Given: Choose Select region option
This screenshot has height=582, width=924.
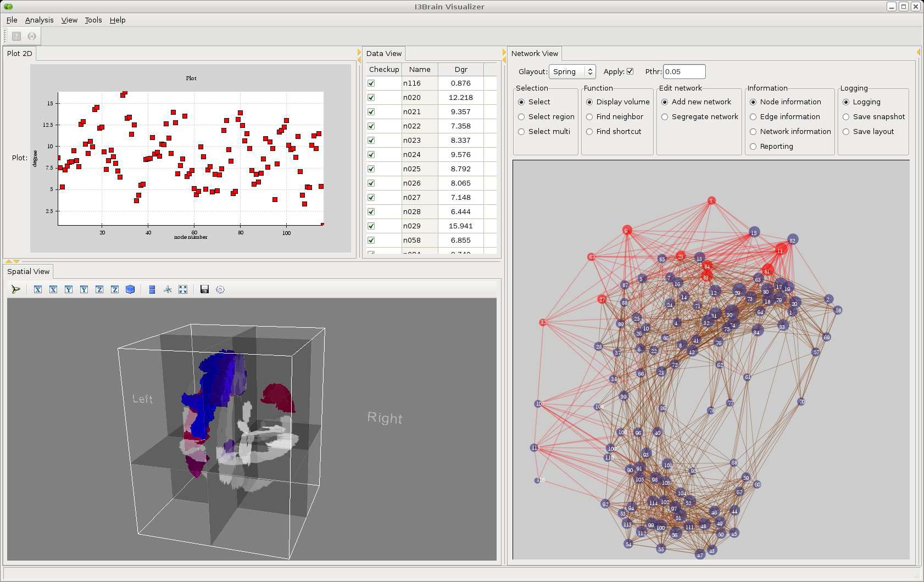Looking at the screenshot, I should pos(546,117).
